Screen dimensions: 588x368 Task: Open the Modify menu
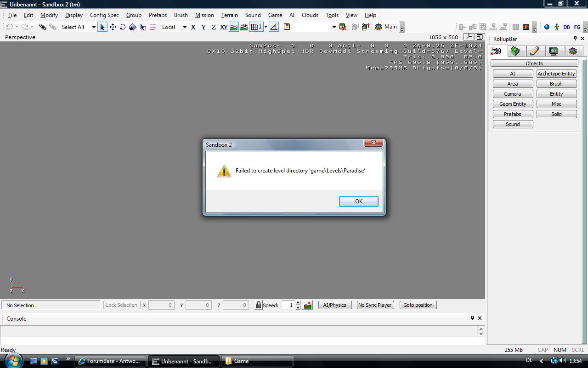pos(49,15)
